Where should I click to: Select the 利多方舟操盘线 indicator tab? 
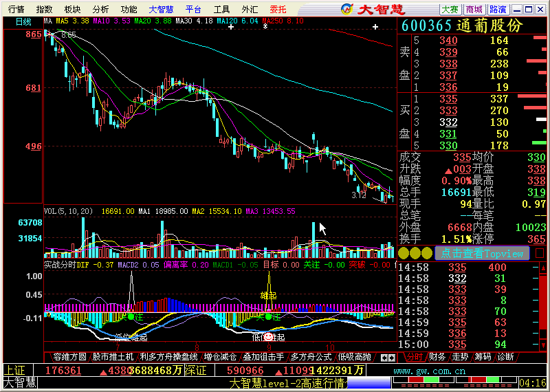click(x=168, y=357)
